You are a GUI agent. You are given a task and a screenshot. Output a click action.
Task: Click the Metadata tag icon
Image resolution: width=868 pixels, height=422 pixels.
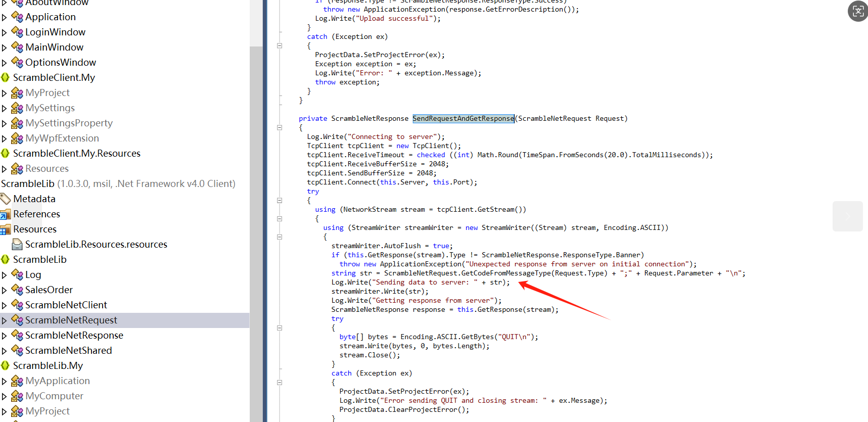click(6, 199)
